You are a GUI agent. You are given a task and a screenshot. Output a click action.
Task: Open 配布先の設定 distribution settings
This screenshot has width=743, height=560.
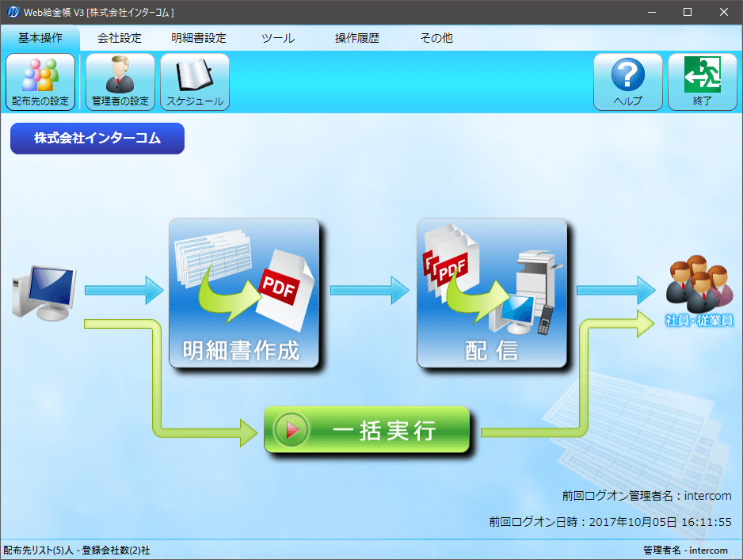point(40,82)
